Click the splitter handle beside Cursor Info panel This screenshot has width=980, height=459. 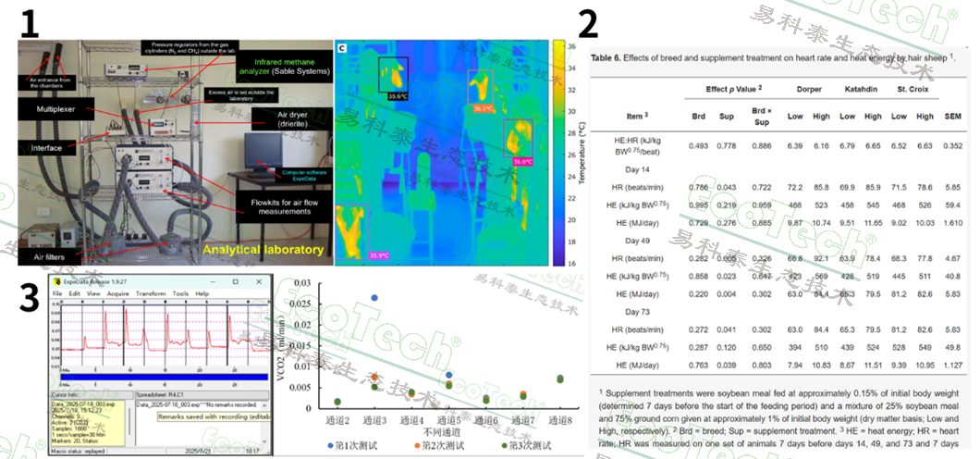pos(129,421)
